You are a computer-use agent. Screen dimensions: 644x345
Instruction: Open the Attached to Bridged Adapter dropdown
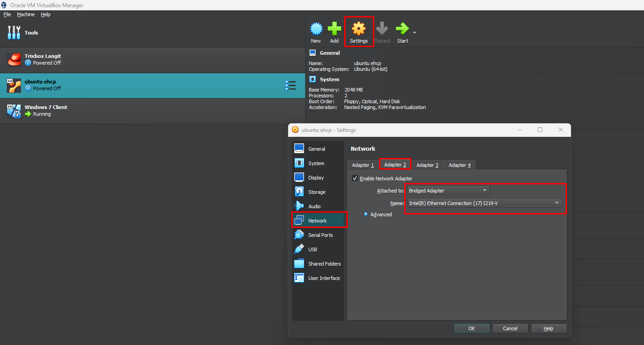click(x=448, y=191)
